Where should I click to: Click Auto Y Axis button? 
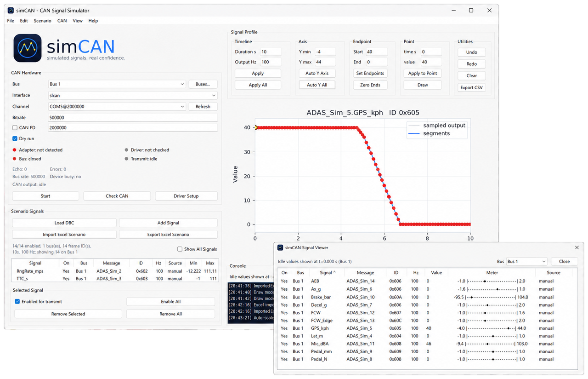tap(317, 73)
